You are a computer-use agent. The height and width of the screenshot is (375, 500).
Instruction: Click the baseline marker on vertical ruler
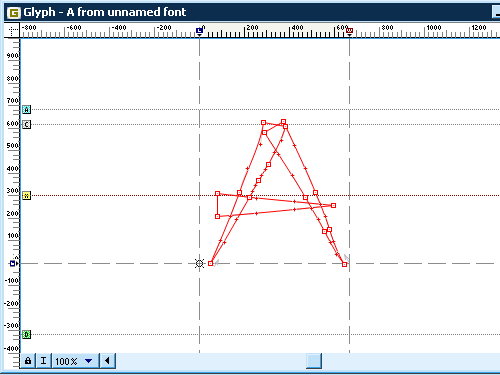(x=13, y=264)
